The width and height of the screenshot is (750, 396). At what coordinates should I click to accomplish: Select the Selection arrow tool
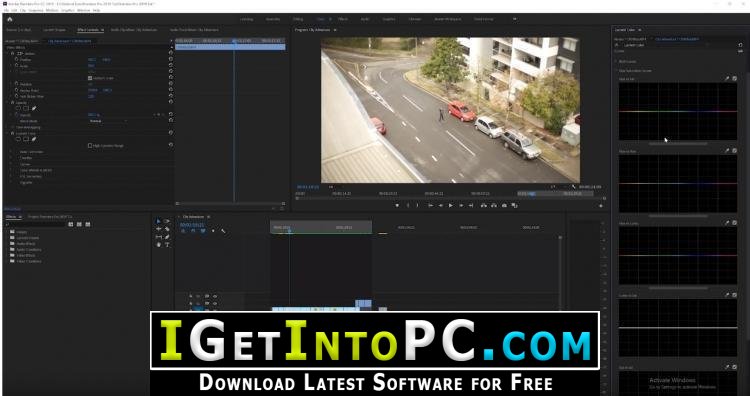pyautogui.click(x=158, y=221)
